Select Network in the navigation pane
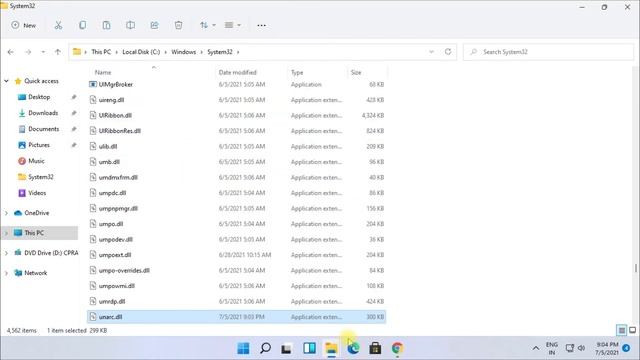The height and width of the screenshot is (360, 640). click(36, 273)
